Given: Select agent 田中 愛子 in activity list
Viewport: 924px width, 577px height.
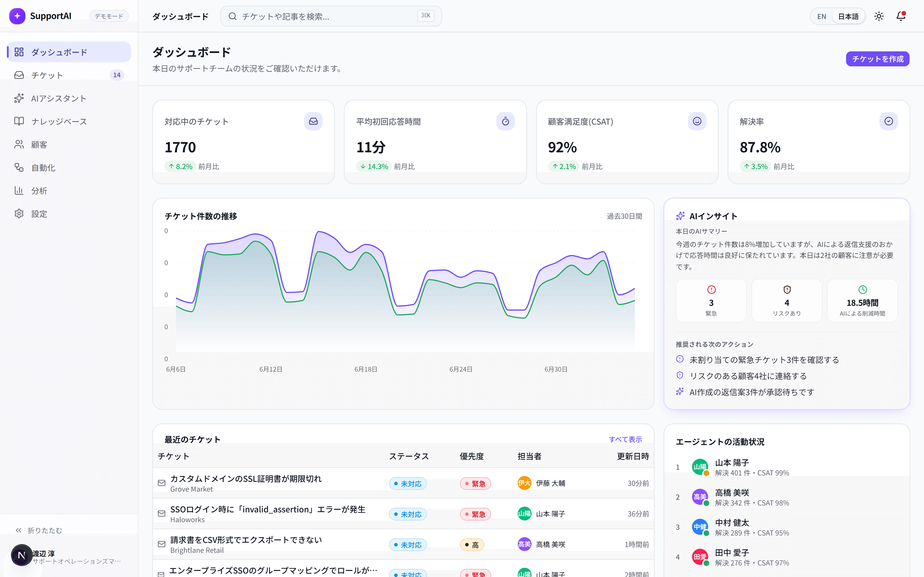Looking at the screenshot, I should tap(787, 557).
